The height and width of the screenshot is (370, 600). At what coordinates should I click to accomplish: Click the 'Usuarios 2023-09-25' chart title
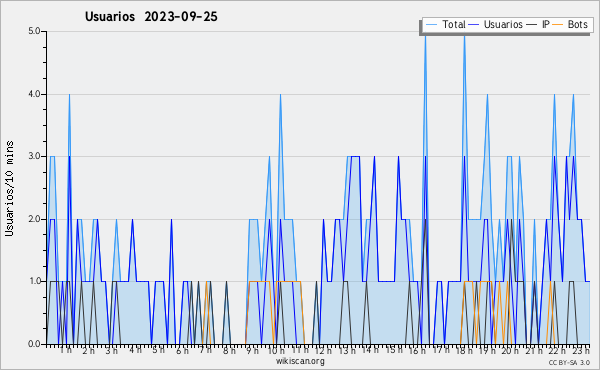[151, 17]
